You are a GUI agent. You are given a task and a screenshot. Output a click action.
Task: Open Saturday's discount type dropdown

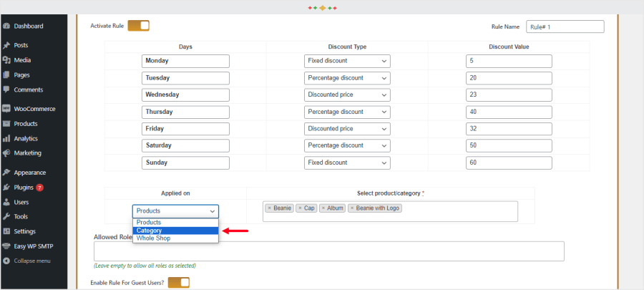tap(347, 145)
